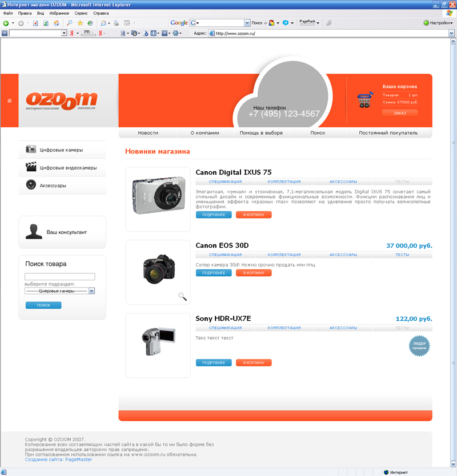
Task: Print the page with the printer icon
Action: click(116, 23)
